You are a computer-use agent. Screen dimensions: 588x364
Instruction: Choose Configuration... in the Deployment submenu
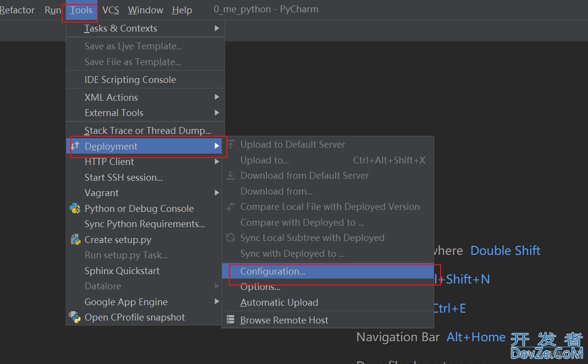click(328, 271)
